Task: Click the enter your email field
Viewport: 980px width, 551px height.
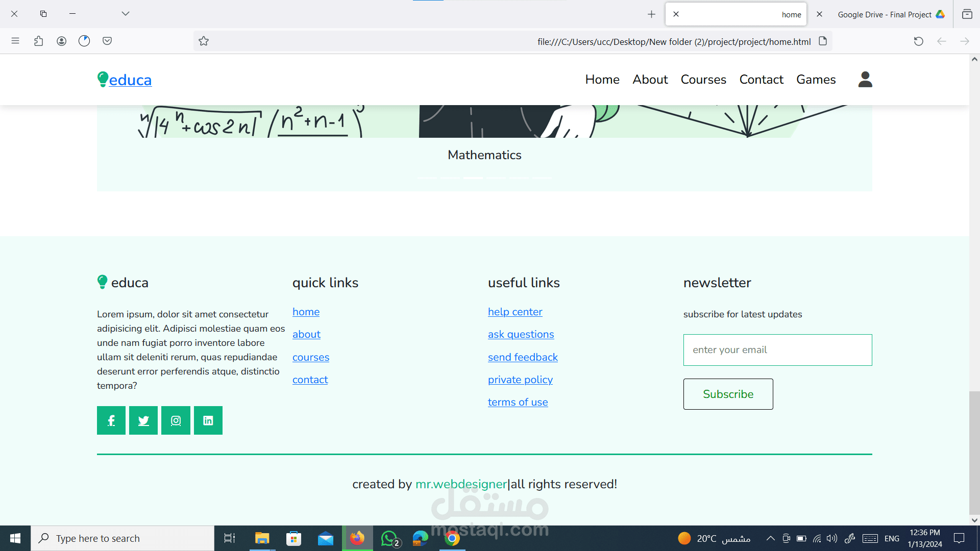Action: coord(777,350)
